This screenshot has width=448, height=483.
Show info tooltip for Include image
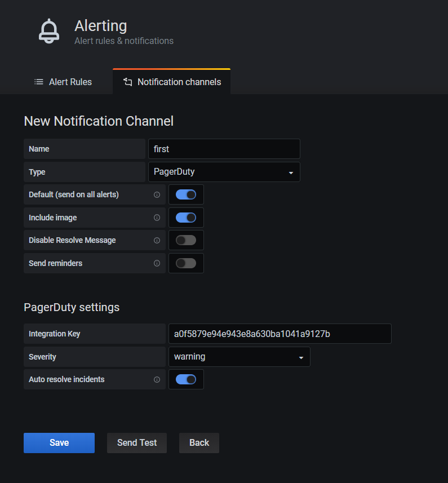click(157, 218)
